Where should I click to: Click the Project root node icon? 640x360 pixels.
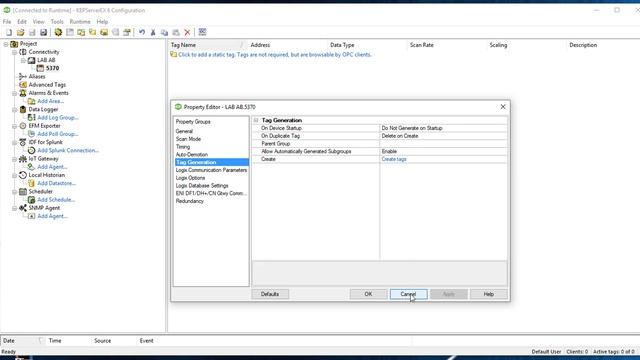14,44
